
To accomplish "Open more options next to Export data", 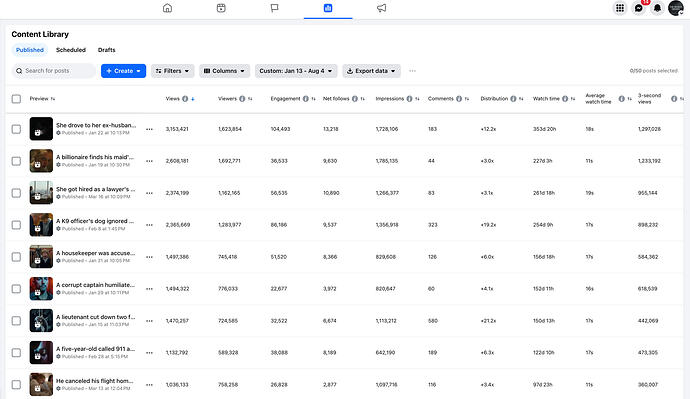I will pyautogui.click(x=412, y=71).
